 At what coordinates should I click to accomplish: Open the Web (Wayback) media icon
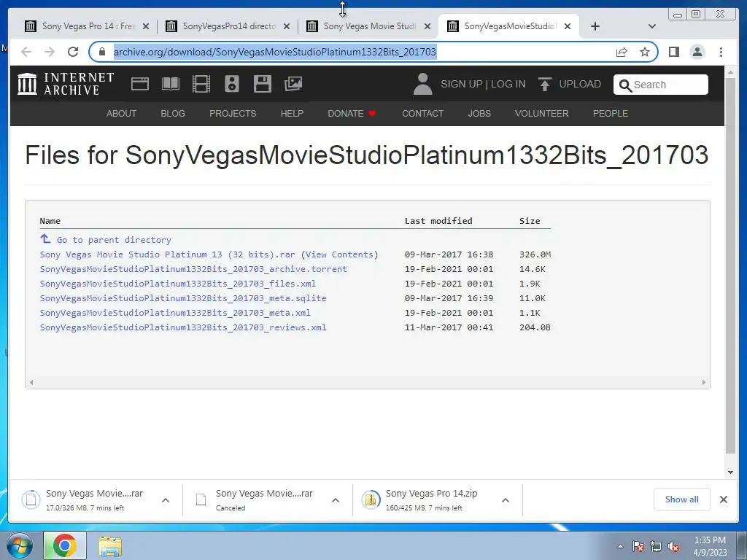tap(140, 84)
